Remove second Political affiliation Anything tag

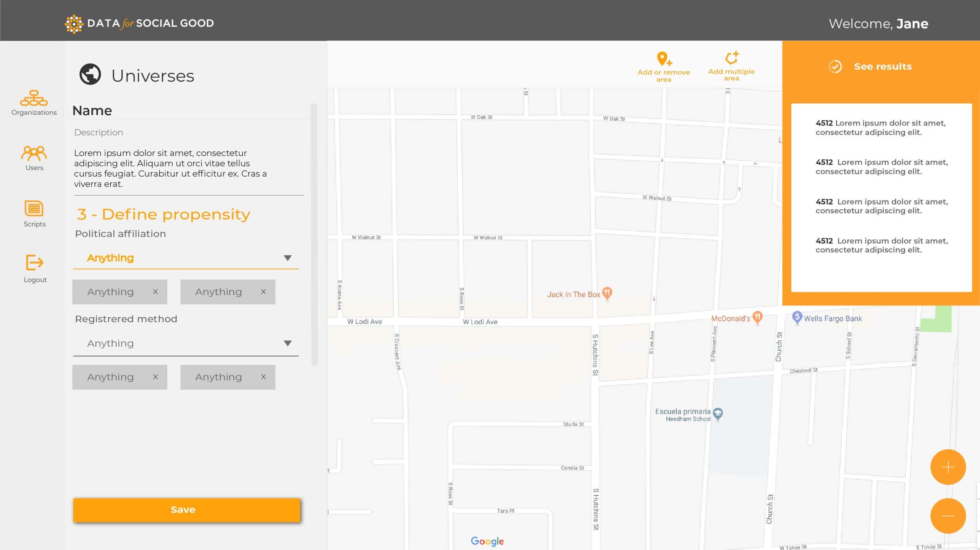click(263, 292)
